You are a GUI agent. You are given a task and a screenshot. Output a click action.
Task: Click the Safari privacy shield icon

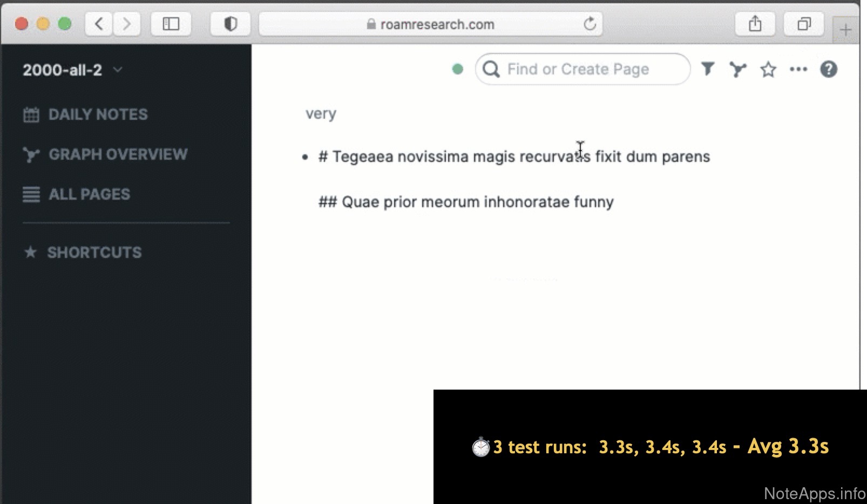tap(231, 24)
